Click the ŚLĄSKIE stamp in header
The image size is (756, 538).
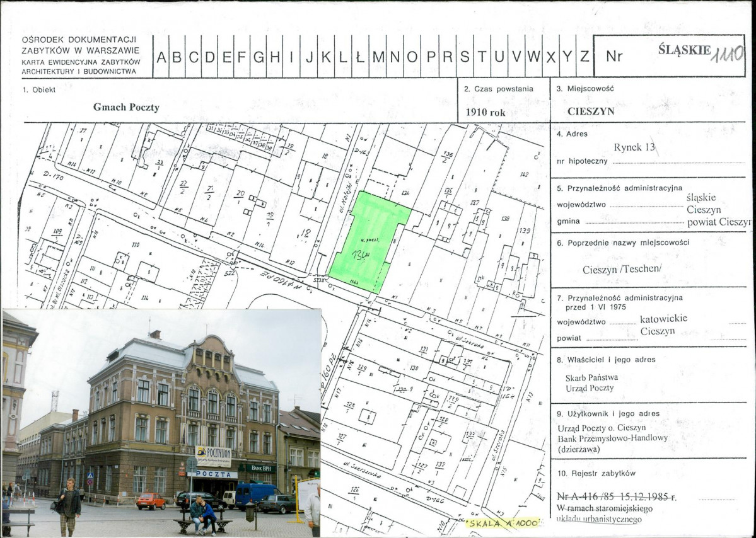[x=684, y=50]
